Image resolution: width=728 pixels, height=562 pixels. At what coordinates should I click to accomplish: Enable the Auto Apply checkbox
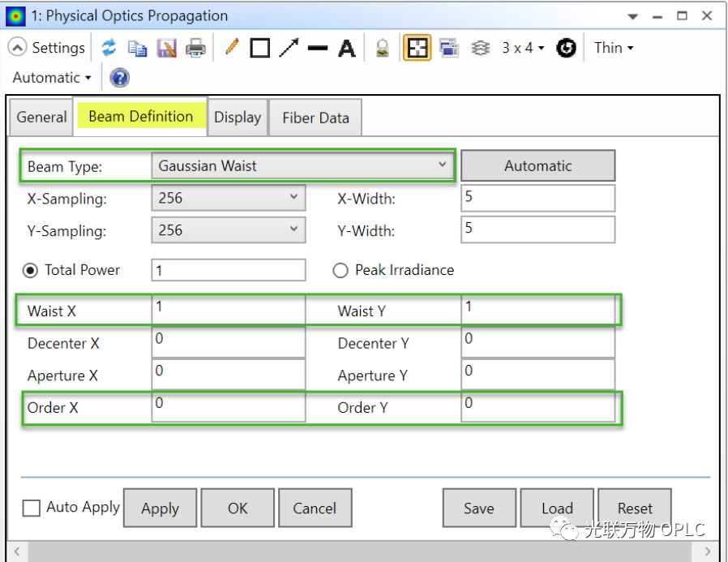point(31,508)
